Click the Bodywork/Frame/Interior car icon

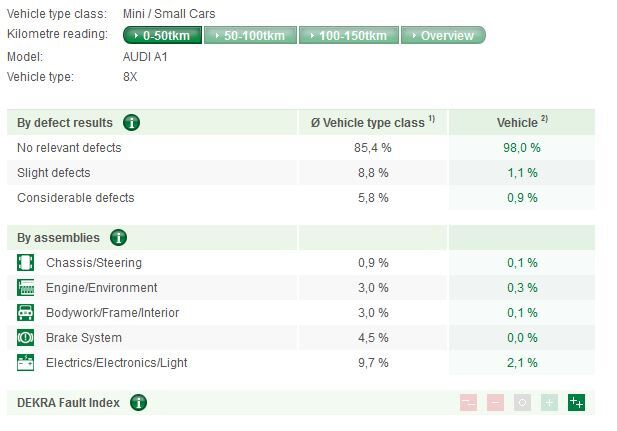[x=26, y=313]
